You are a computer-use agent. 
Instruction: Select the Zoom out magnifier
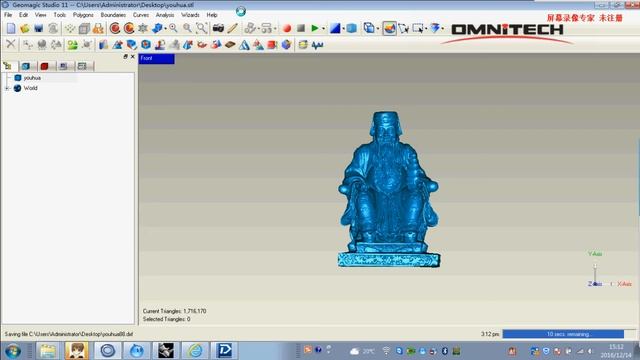(x=187, y=28)
